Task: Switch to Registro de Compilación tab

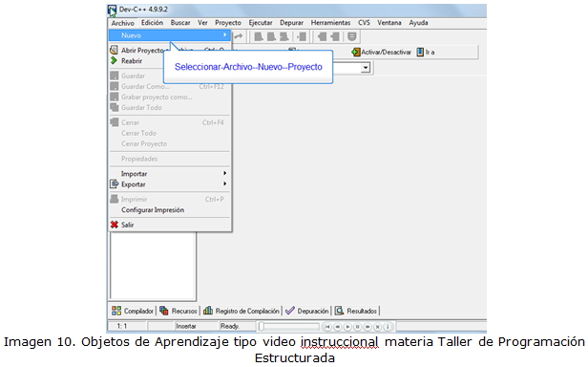Action: 241,311
